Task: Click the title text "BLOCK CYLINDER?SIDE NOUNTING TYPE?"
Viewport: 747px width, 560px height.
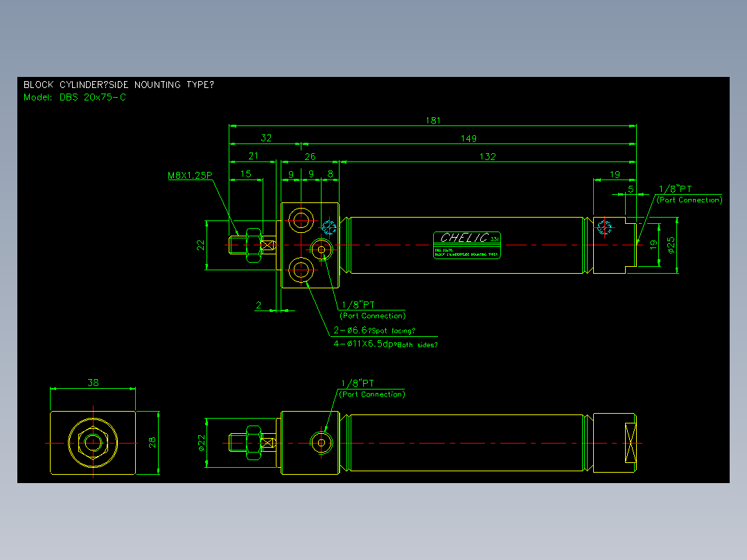Action: point(118,85)
